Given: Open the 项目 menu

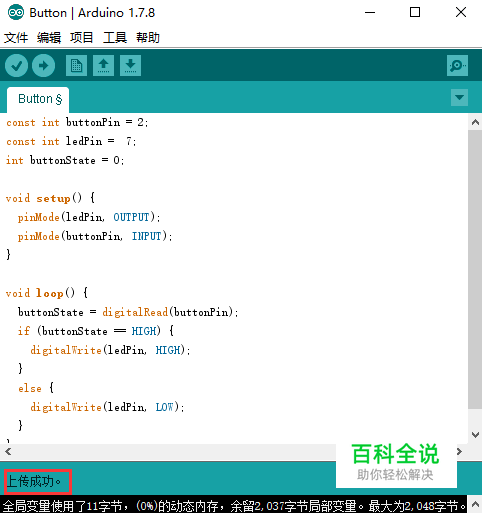Looking at the screenshot, I should (82, 37).
